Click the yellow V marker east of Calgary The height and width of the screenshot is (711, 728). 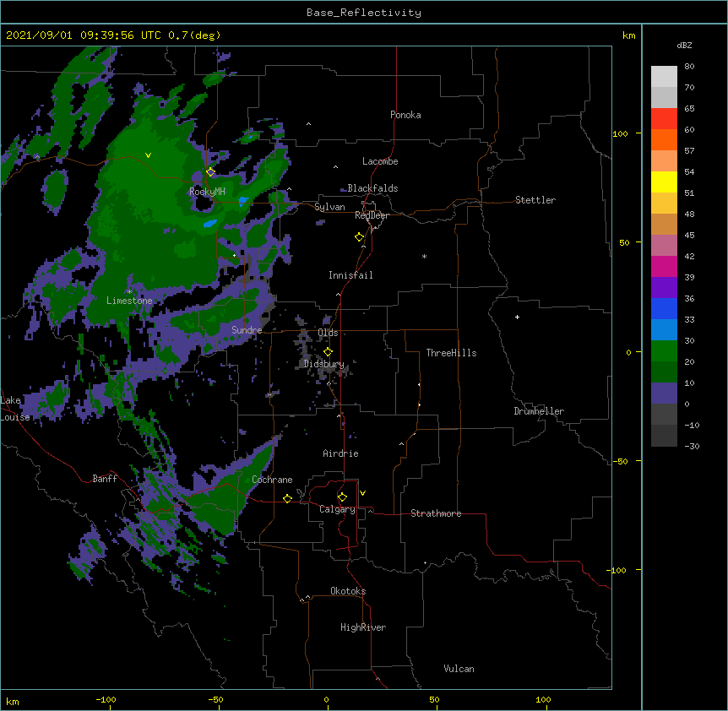point(362,493)
